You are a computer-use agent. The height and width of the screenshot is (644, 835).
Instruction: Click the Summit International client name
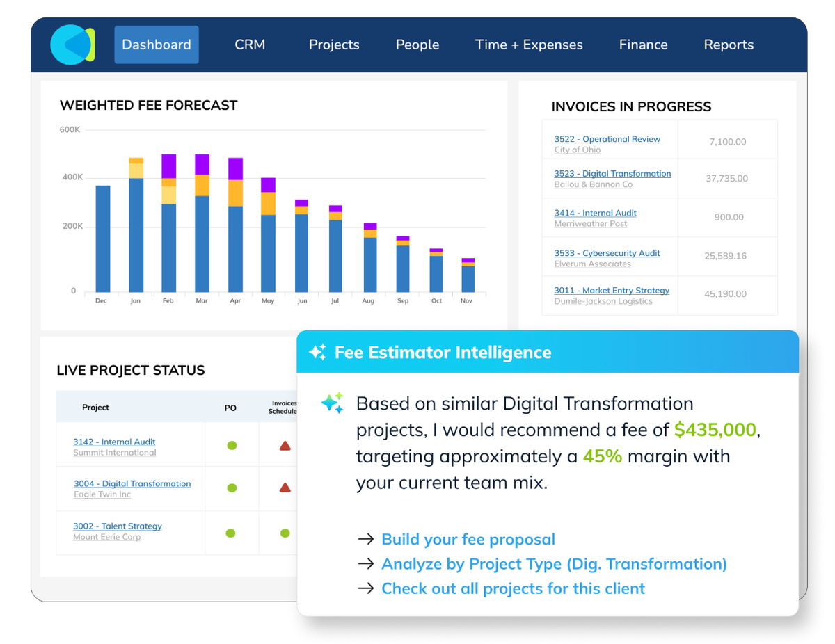pos(115,453)
